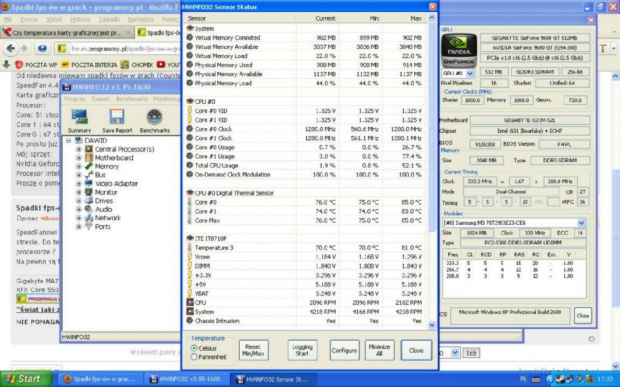Open Benchmarks in HWiNFO32 toolbar

155,121
